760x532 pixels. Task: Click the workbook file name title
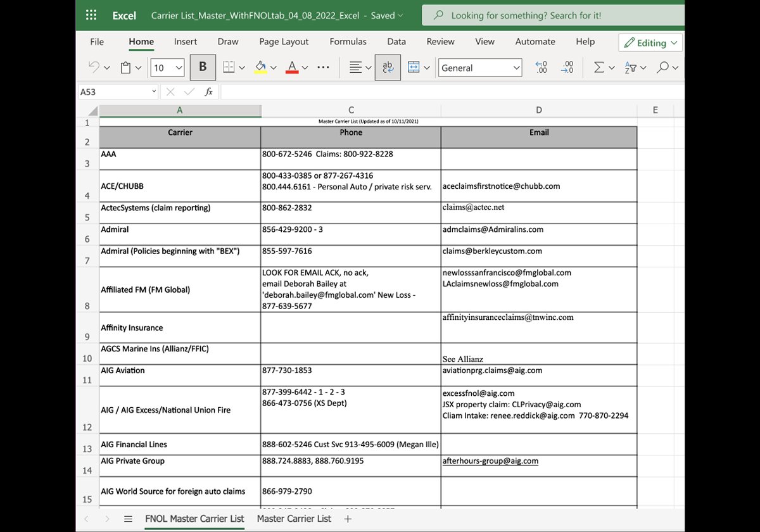255,15
